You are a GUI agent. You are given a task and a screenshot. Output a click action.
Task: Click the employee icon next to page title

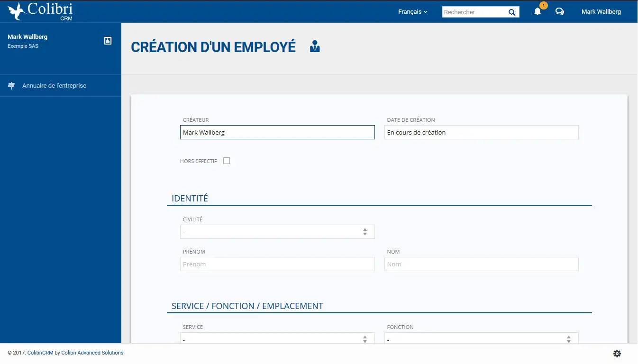[x=315, y=46]
